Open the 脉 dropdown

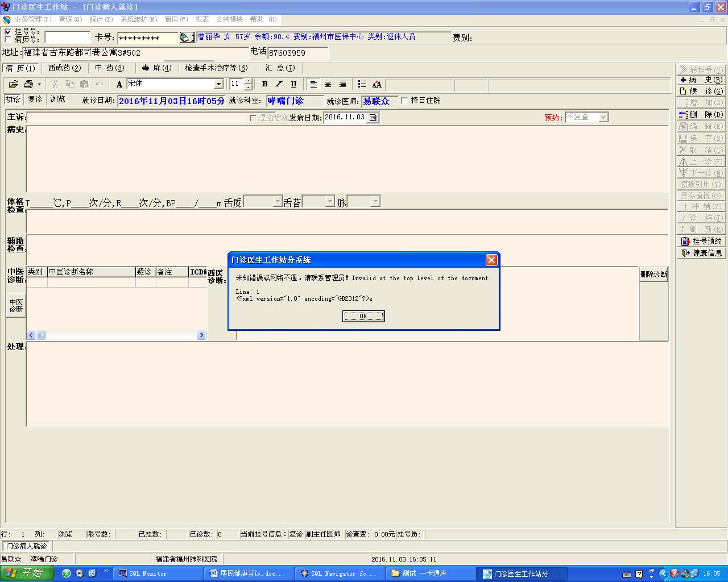[x=375, y=202]
